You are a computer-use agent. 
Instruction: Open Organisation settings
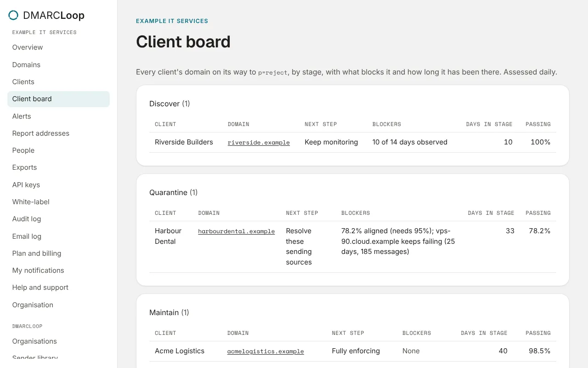(x=58, y=305)
